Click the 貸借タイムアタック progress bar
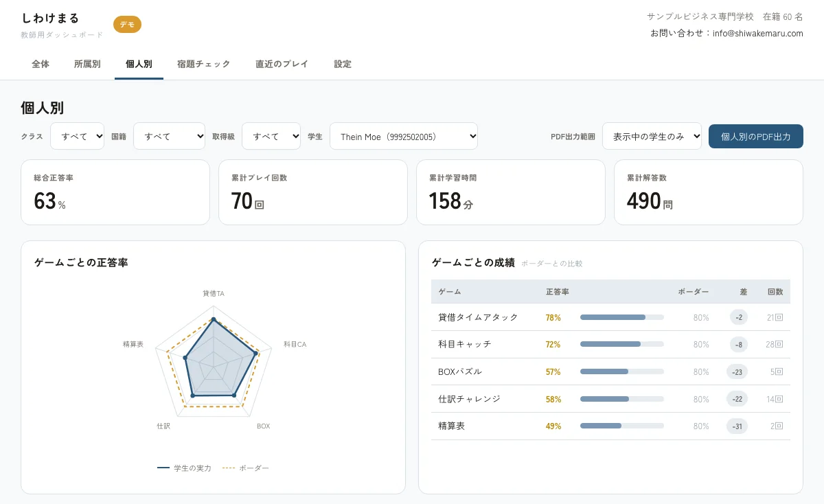This screenshot has width=824, height=504. click(x=622, y=317)
